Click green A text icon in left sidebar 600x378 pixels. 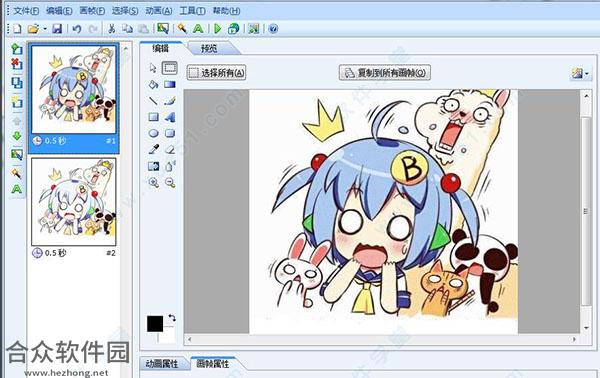click(16, 189)
